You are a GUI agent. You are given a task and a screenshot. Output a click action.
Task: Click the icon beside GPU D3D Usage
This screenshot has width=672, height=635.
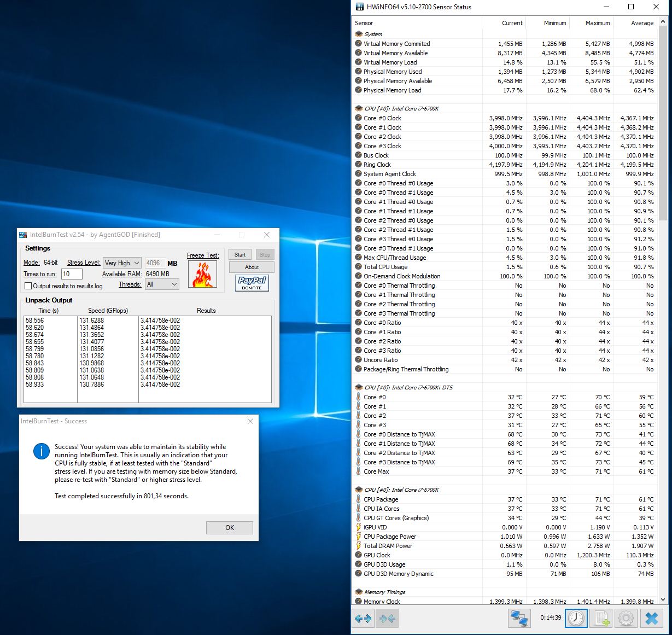pos(359,564)
